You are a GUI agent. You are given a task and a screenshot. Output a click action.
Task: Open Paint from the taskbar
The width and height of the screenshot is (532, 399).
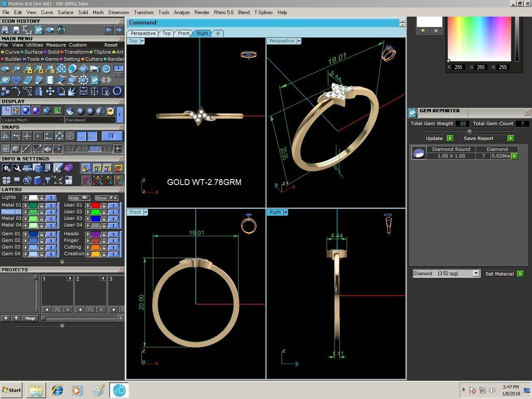tap(98, 390)
